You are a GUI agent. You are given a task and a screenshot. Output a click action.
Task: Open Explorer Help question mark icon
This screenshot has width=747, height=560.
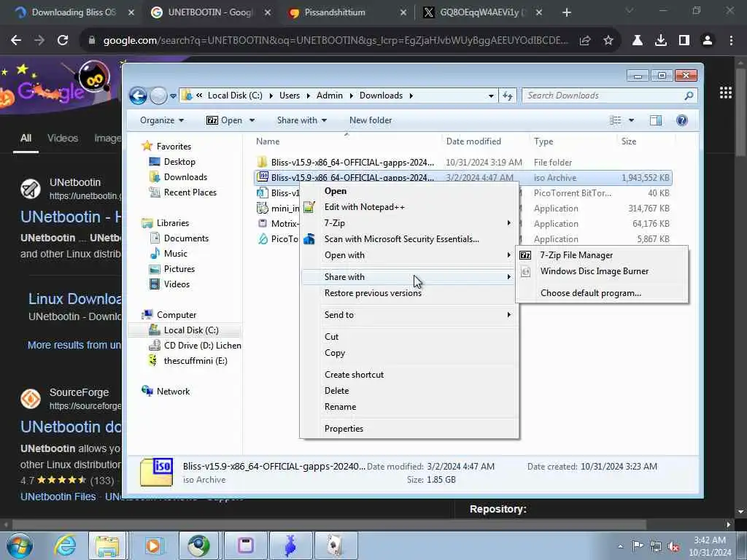point(682,120)
